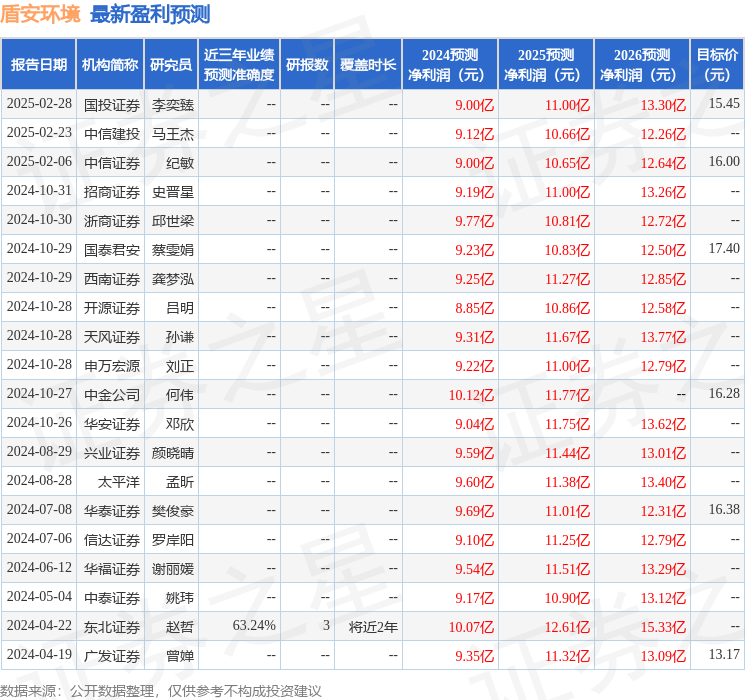Screen dimensions: 745x700
Task: Click the 数据来源 disclaimer footer text
Action: [x=161, y=691]
